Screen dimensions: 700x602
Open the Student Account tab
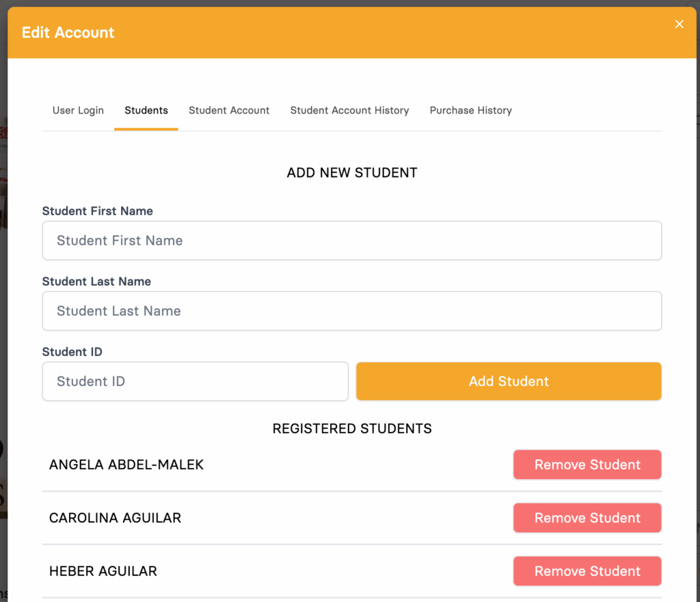pyautogui.click(x=229, y=110)
